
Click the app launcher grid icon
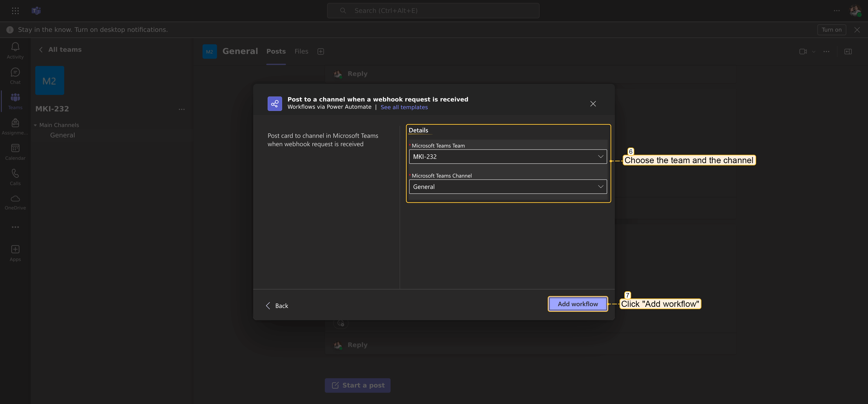coord(15,11)
